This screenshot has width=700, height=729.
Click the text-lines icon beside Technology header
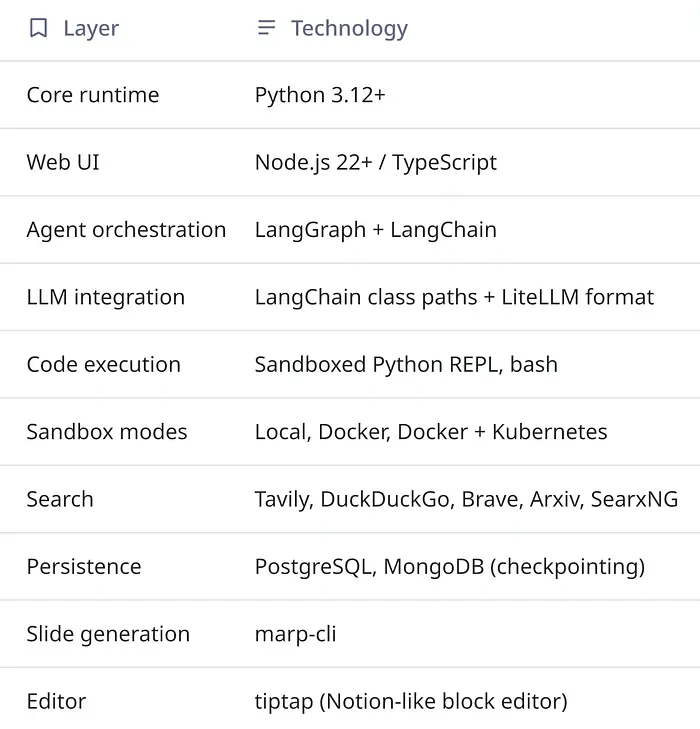[266, 28]
